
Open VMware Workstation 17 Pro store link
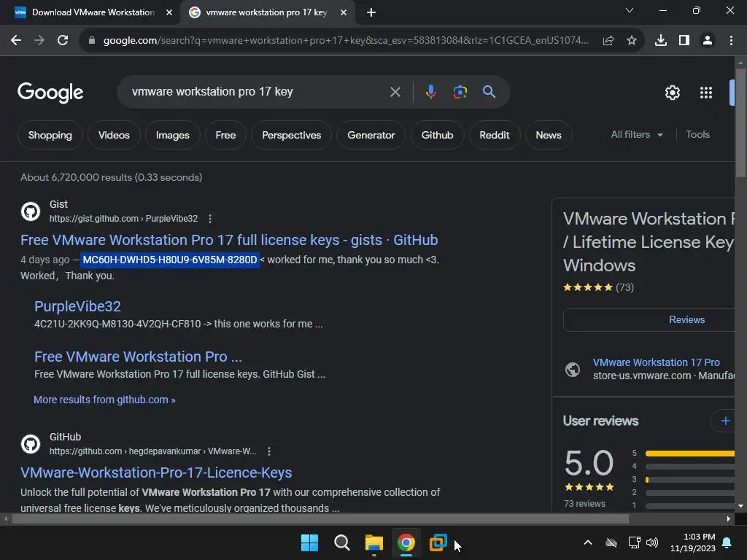tap(656, 362)
